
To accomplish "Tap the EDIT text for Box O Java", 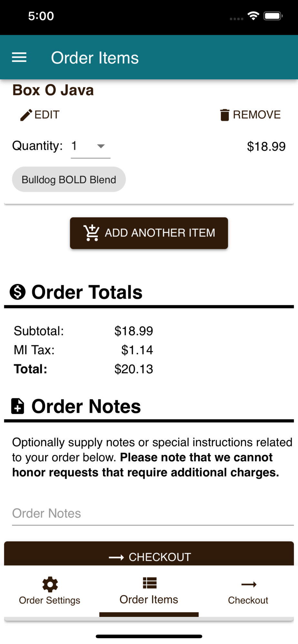I will pyautogui.click(x=47, y=115).
